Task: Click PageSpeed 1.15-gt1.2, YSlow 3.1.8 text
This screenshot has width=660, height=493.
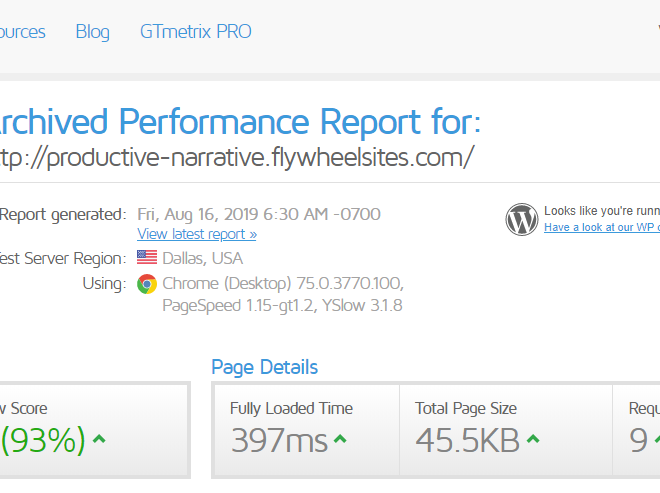Action: pos(282,305)
